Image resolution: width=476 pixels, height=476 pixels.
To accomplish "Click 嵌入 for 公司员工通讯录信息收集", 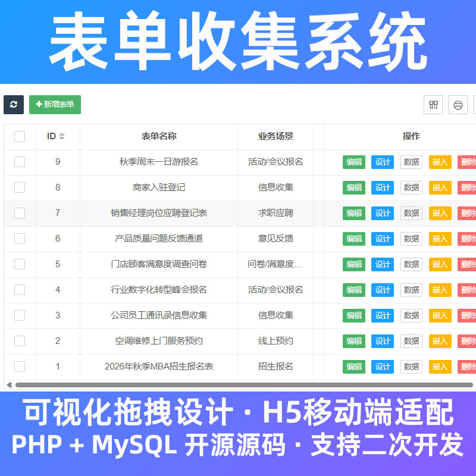I will (x=440, y=316).
